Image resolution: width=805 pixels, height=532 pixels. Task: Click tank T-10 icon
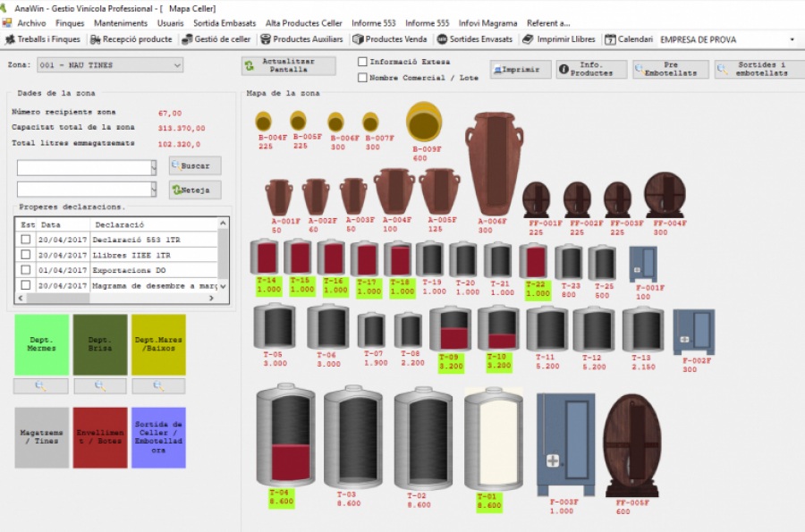coord(498,328)
